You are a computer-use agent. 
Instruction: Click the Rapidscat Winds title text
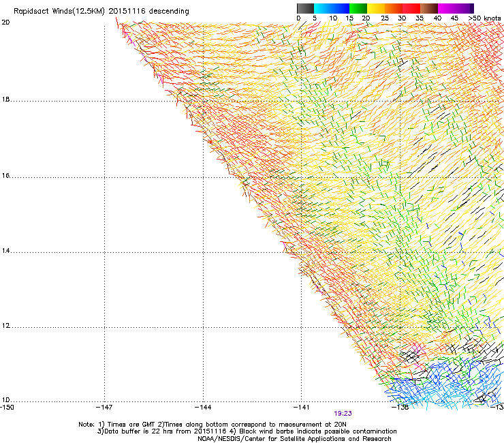(x=101, y=12)
